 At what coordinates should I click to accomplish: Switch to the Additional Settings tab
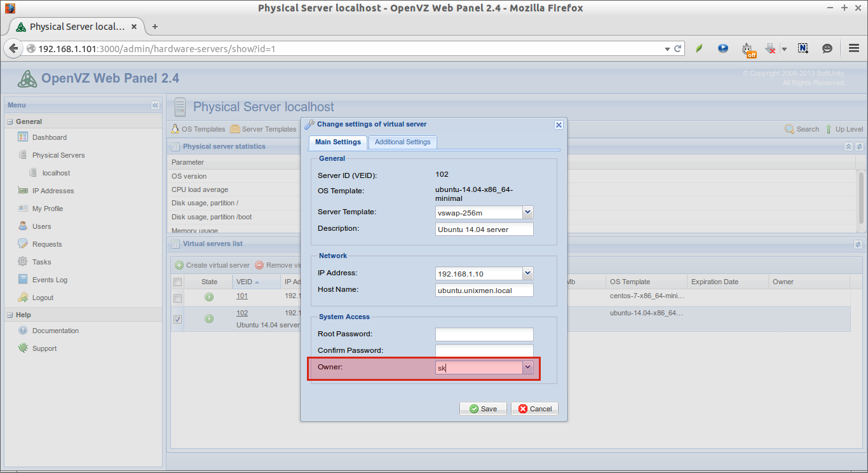402,142
